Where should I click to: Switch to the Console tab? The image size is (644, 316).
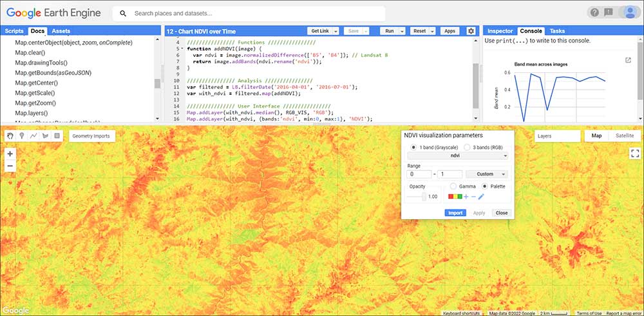click(531, 31)
